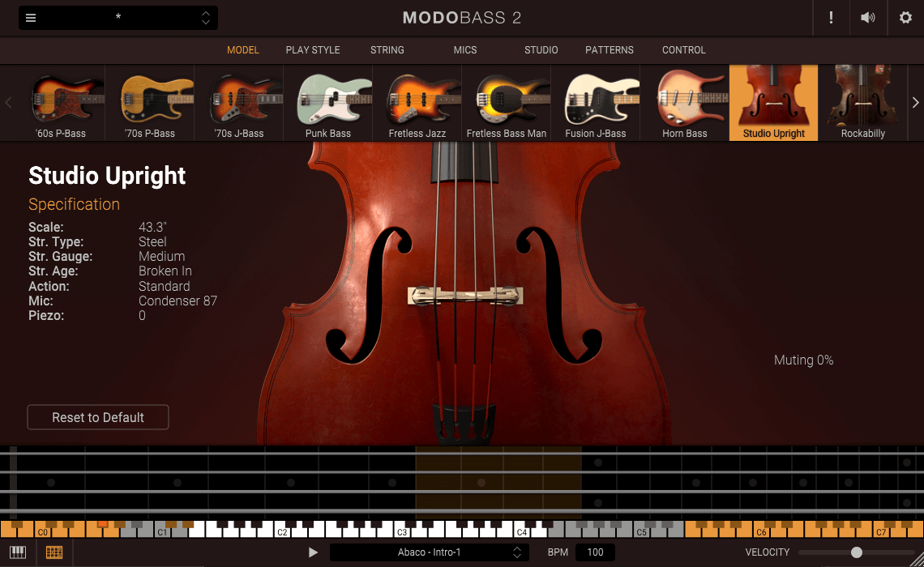Open the Abaco - Intro-1 pattern dropdown
924x567 pixels.
click(429, 552)
